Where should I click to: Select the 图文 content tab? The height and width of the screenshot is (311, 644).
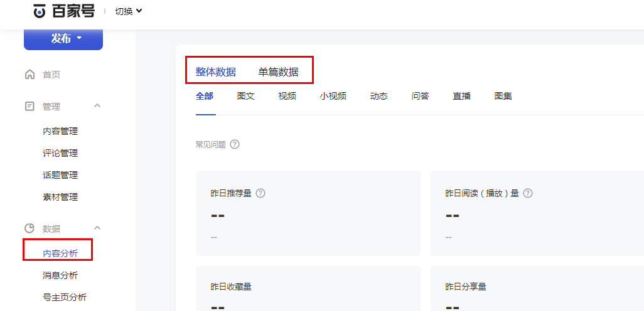[x=246, y=97]
